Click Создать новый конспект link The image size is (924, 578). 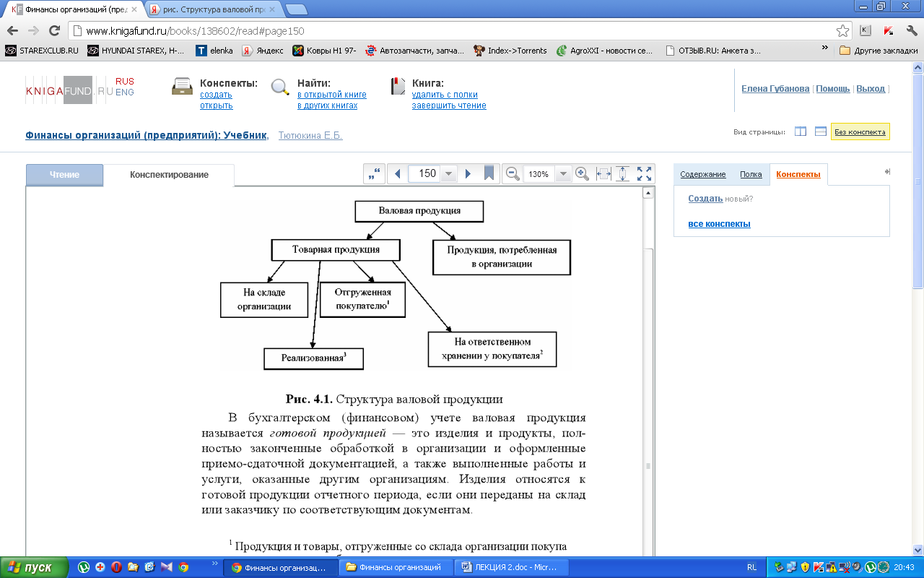[x=705, y=199]
